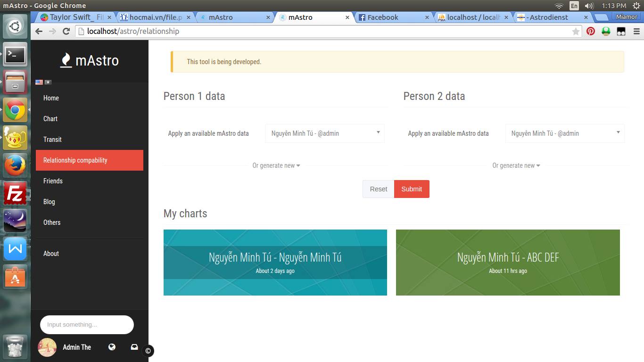Open the Nguyễn Minh Tú - ABC DEF chart

tap(508, 263)
